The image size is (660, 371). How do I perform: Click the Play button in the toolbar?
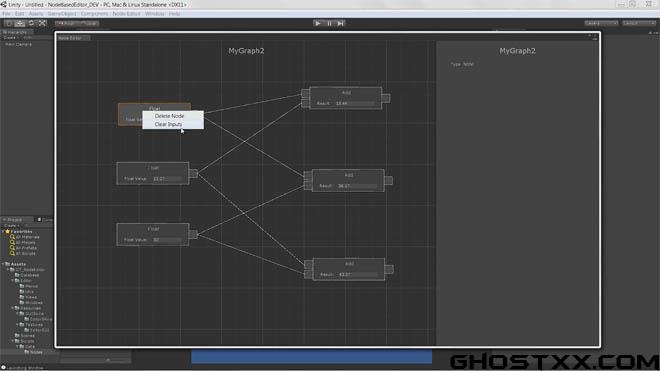[x=318, y=24]
